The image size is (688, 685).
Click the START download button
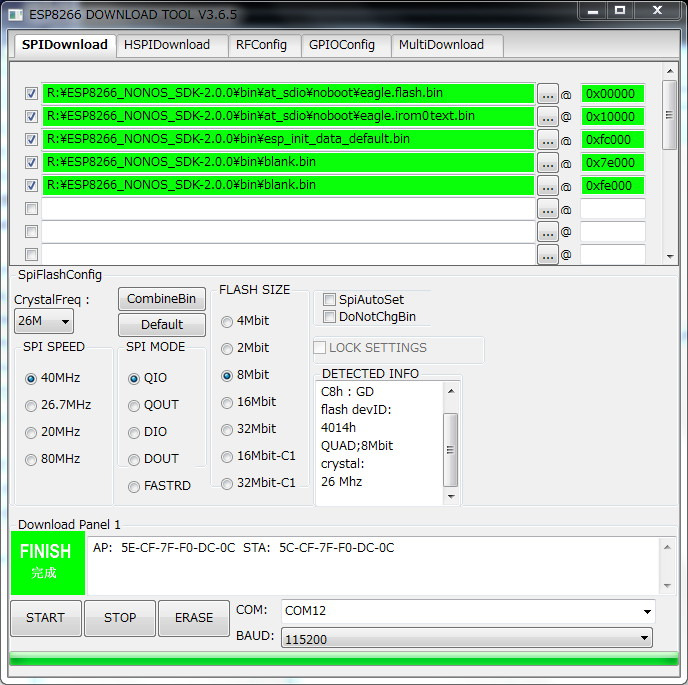point(46,618)
